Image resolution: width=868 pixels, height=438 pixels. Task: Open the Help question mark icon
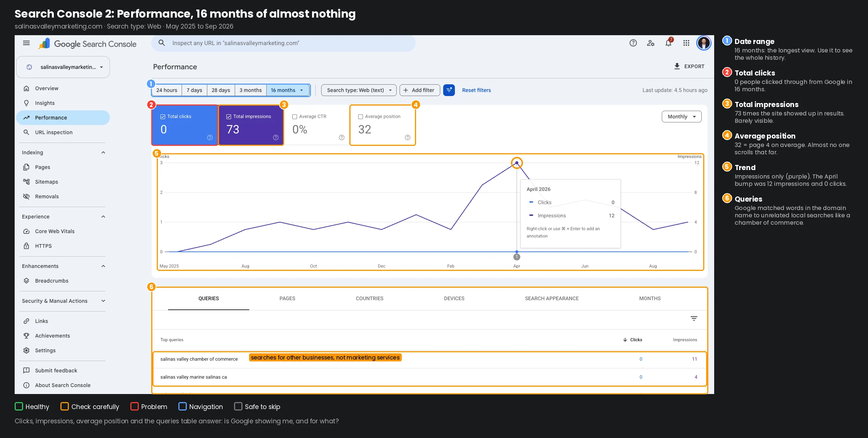tap(633, 43)
